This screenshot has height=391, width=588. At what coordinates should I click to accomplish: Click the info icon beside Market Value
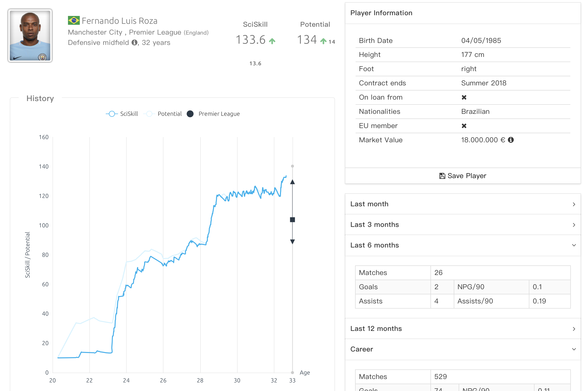coord(511,140)
